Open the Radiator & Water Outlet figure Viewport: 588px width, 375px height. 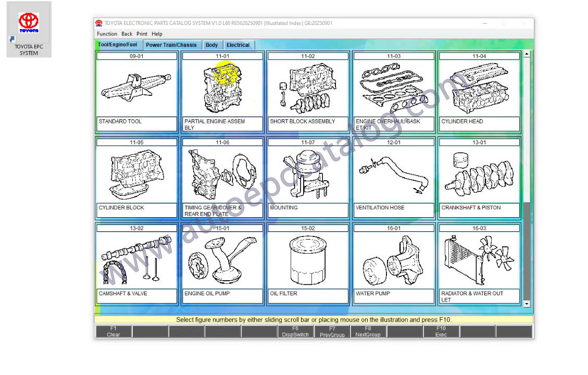pyautogui.click(x=479, y=260)
